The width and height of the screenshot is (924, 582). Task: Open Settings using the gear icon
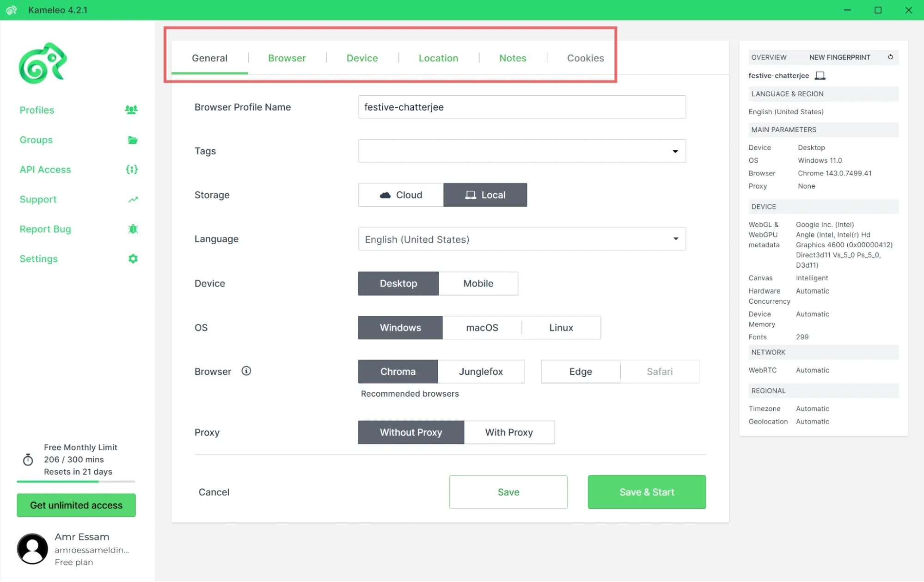tap(132, 258)
